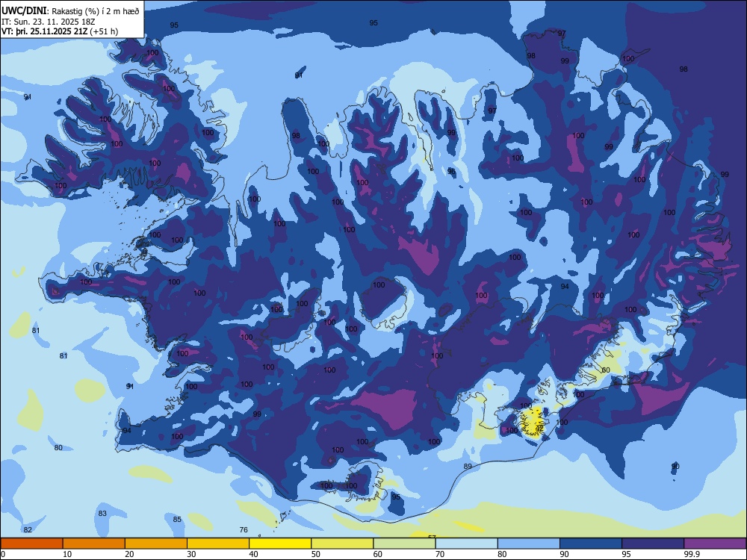The height and width of the screenshot is (560, 747).
Task: Select the map value '60' near the yellow area
Action: 606,370
